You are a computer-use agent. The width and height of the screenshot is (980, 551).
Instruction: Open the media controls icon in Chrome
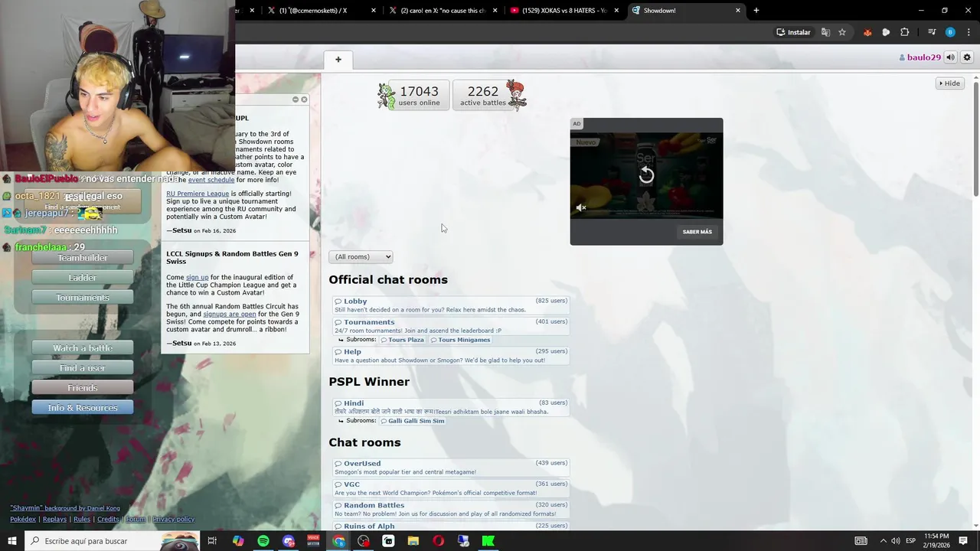click(x=932, y=32)
